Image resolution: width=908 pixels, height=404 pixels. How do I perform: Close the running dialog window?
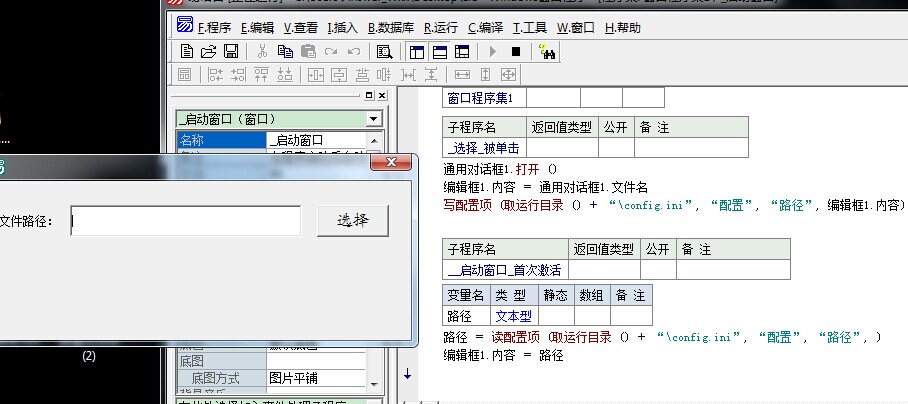[391, 163]
